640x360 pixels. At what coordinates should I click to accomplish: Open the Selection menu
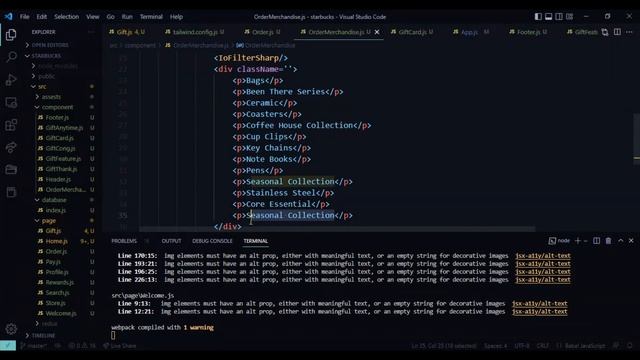click(67, 17)
